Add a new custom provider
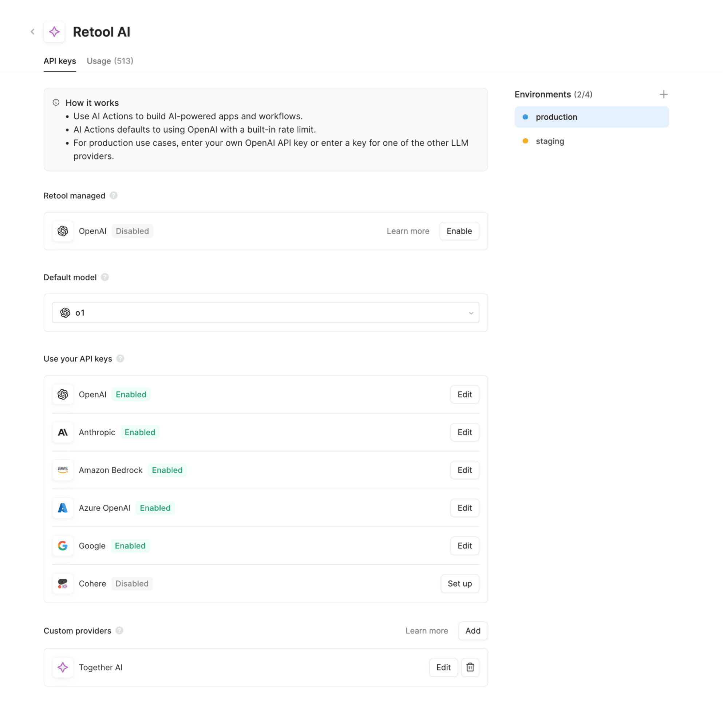 pyautogui.click(x=473, y=631)
